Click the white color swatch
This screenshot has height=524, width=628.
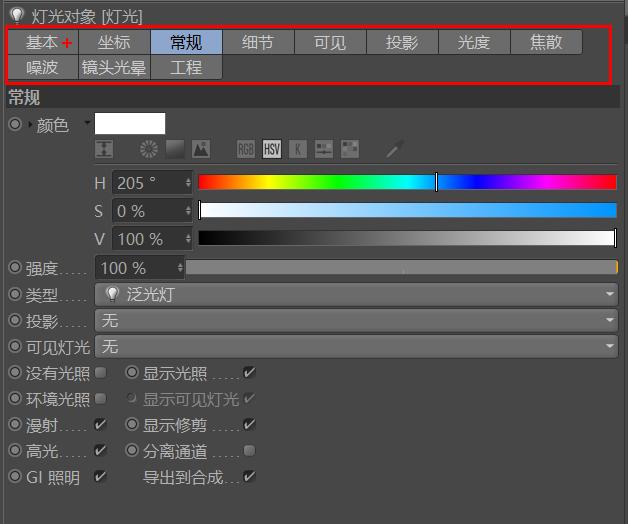coord(130,123)
